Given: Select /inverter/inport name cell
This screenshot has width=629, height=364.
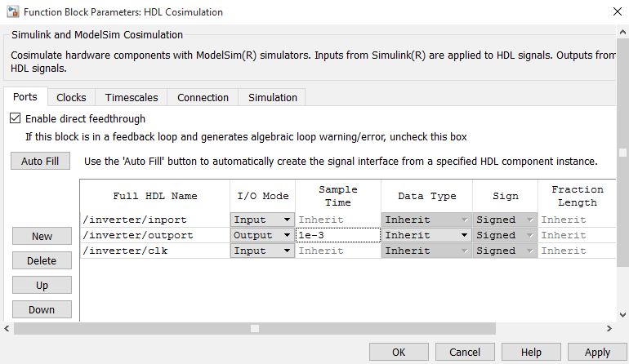Looking at the screenshot, I should click(155, 220).
